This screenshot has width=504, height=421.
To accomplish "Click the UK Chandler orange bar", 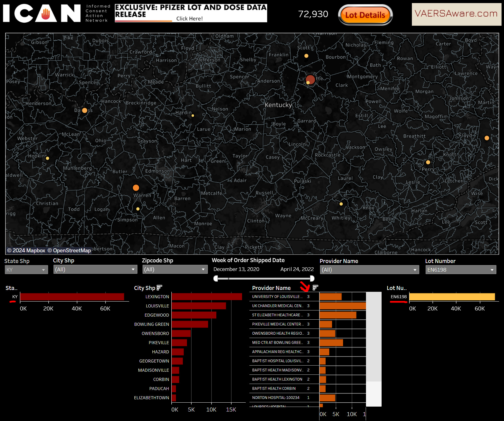I will 343,306.
